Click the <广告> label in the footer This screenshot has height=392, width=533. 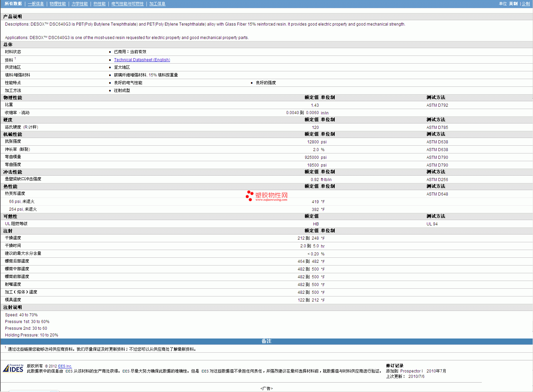point(266,389)
